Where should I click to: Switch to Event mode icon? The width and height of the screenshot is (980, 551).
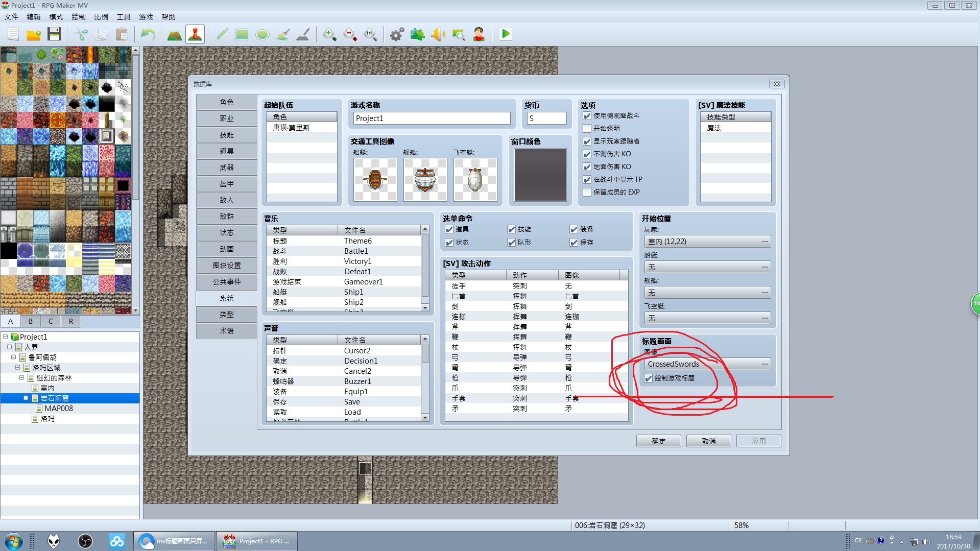195,34
